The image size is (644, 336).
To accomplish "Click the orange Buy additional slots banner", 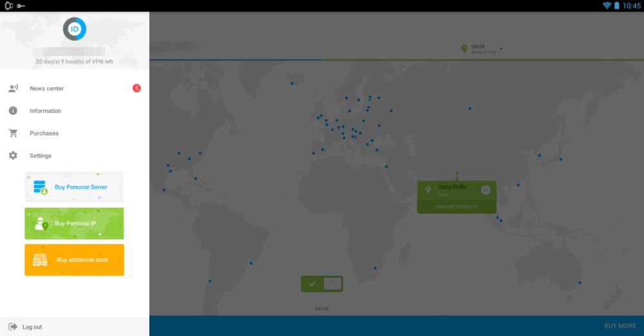I will point(74,260).
